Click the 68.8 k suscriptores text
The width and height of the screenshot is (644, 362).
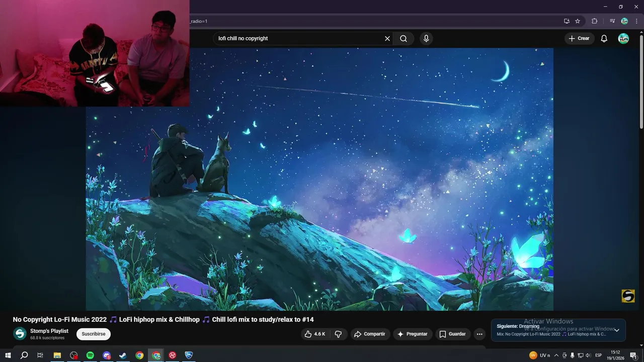47,338
